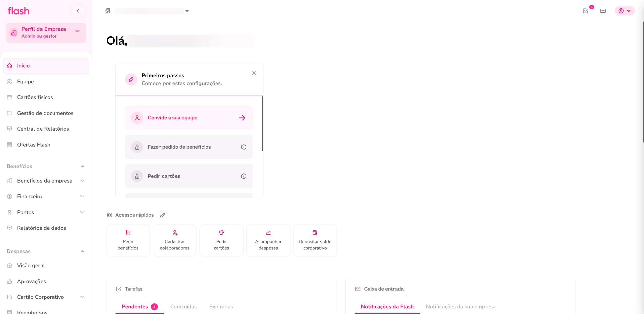Click the pencil icon beside Acessos rápidos
The width and height of the screenshot is (644, 314).
163,215
